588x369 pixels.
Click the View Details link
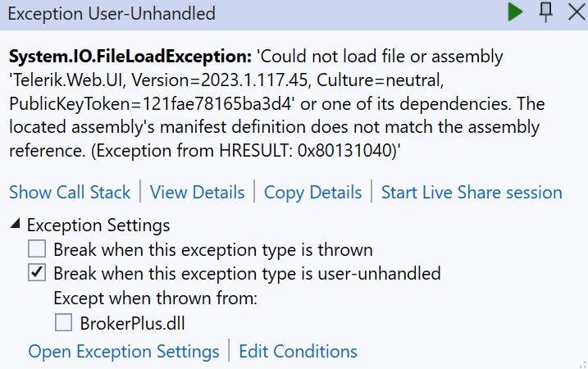click(x=198, y=193)
